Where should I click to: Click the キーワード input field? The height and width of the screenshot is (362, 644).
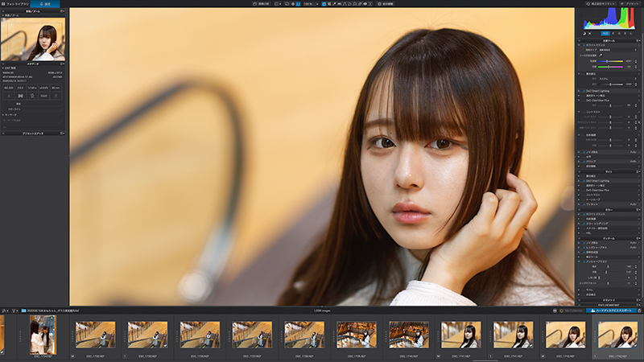click(x=32, y=120)
